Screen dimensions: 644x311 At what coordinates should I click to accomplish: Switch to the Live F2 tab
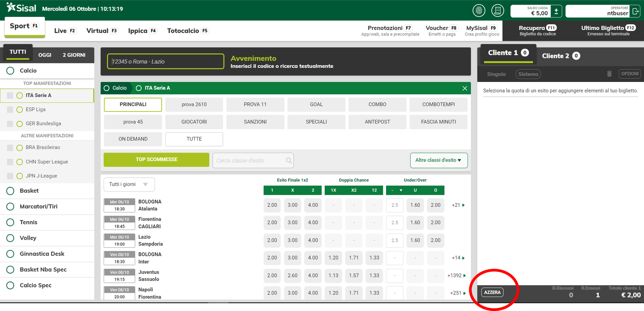[65, 31]
